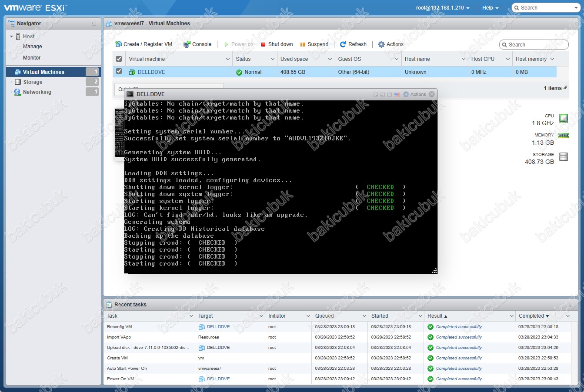This screenshot has height=392, width=584.
Task: Click success icon in Power On VM row
Action: (x=430, y=379)
